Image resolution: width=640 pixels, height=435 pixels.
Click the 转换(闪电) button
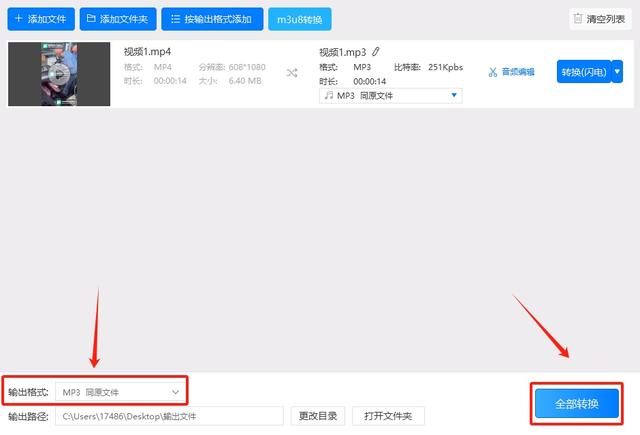point(584,72)
